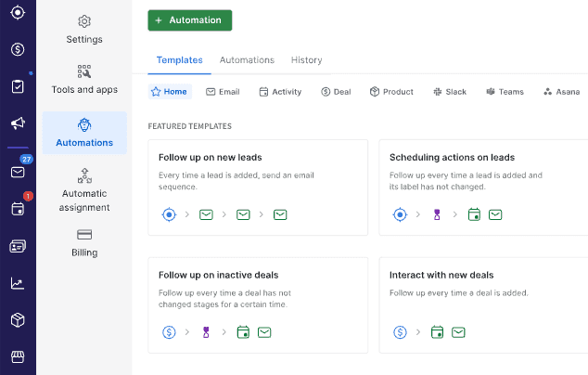Open Projects clipboard icon in left sidebar
Viewport: 588px width, 375px height.
coord(18,86)
